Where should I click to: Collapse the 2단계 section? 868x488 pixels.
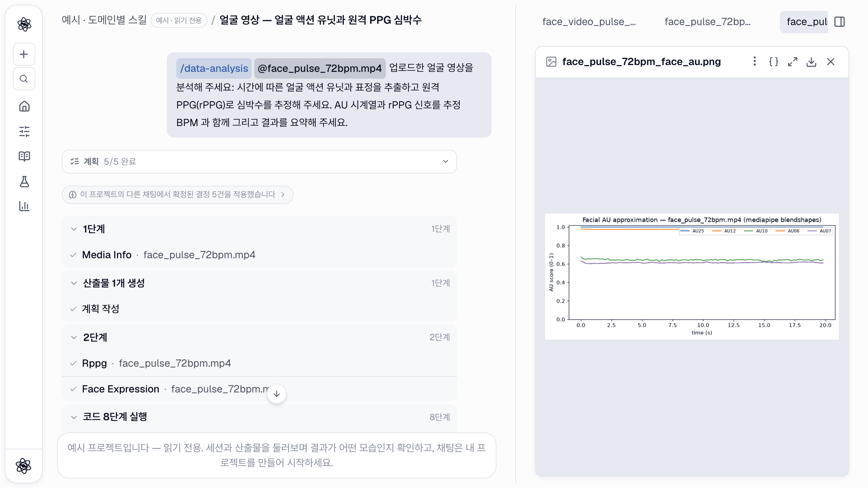259,337
